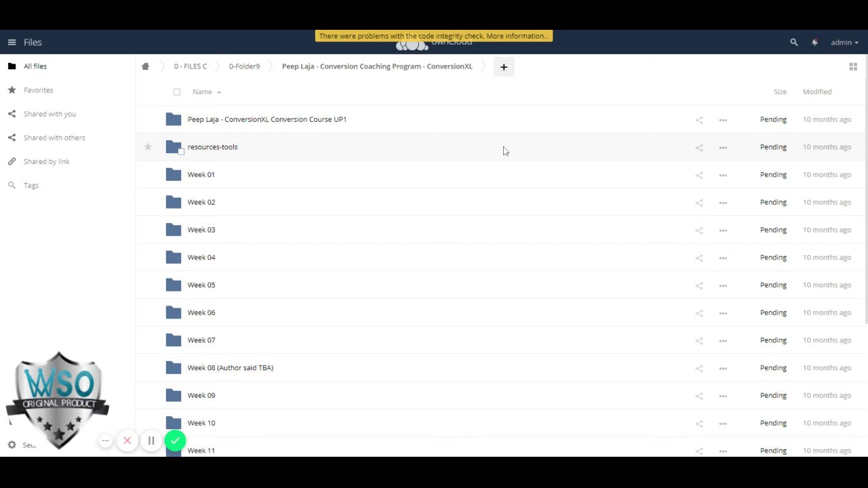
Task: Open Week 08 (Author said TBA) folder
Action: (231, 367)
